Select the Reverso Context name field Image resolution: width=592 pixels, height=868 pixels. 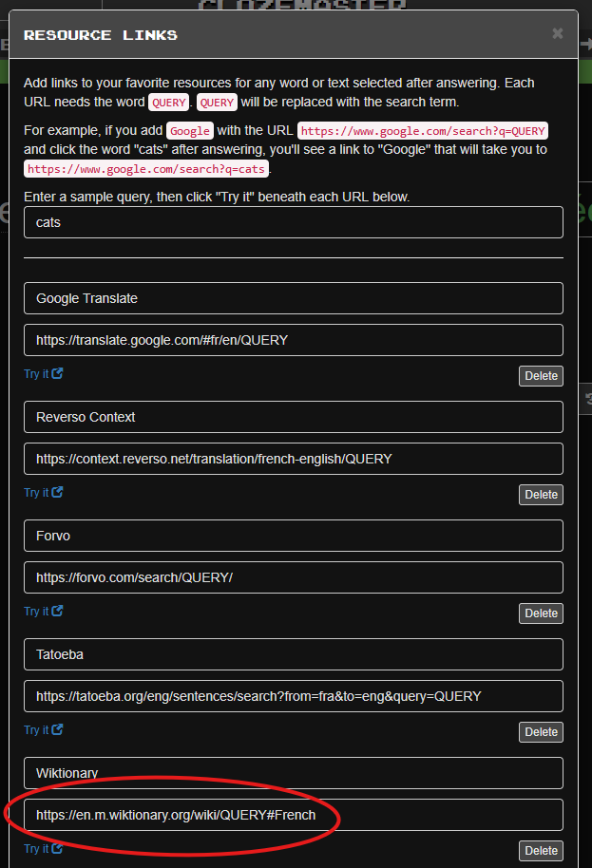(x=293, y=417)
